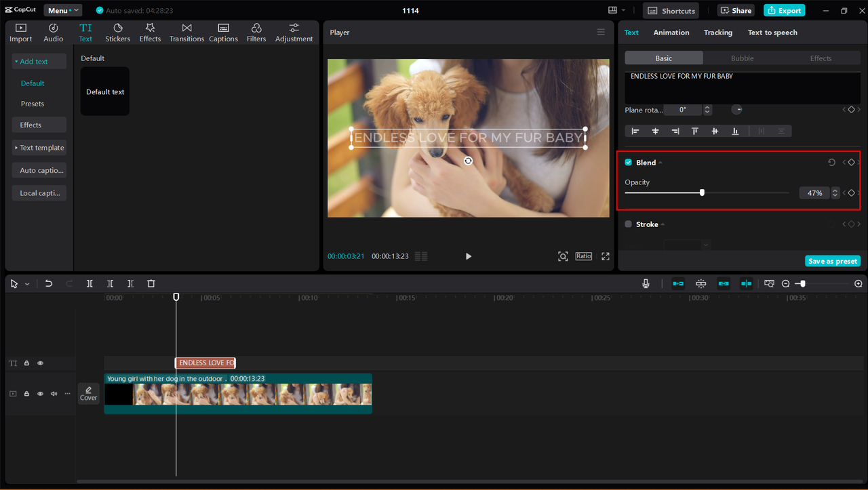Open the Ratio setting in Player
Screen dimensions: 868x490
tap(584, 256)
